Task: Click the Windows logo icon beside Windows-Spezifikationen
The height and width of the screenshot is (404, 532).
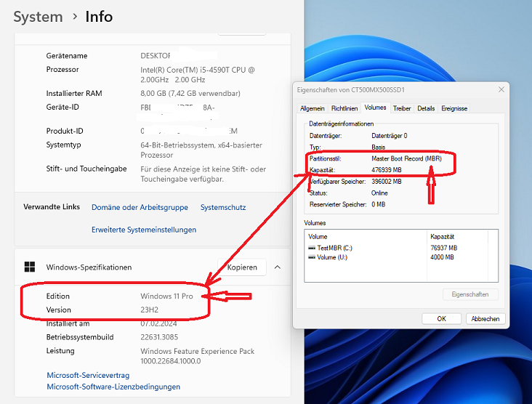Action: 30,267
